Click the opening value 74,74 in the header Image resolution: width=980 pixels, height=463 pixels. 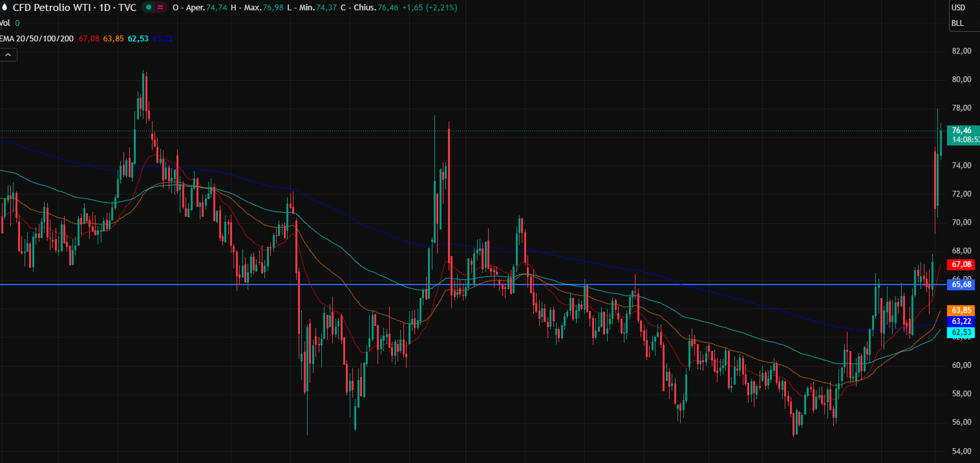click(x=217, y=8)
